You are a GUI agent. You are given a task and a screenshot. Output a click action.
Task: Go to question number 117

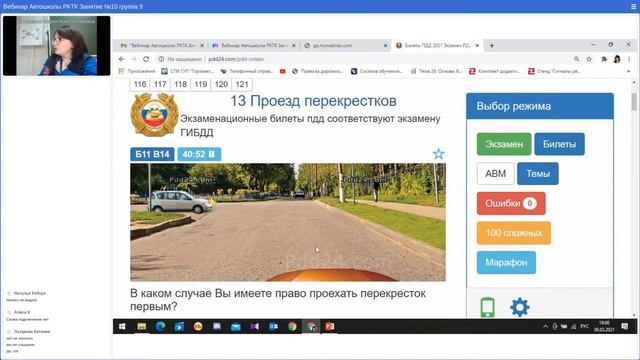[x=160, y=84]
